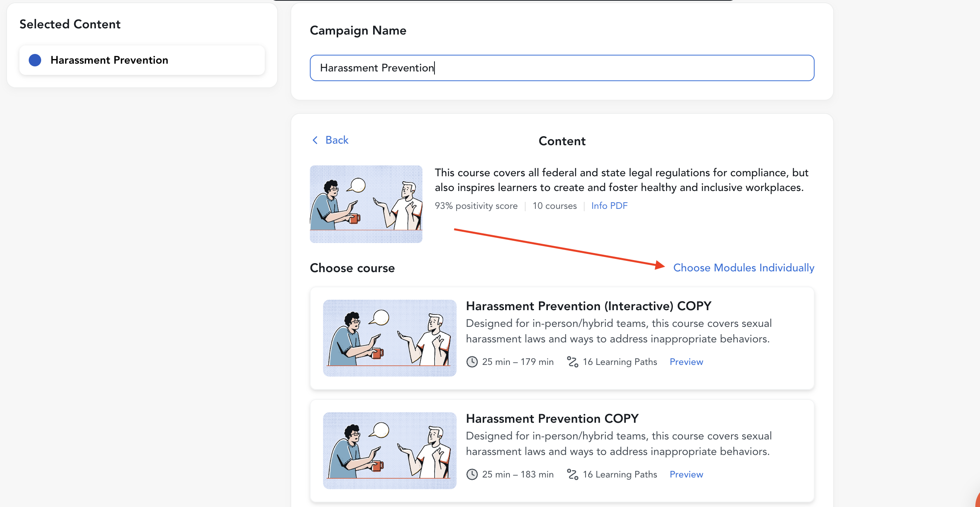This screenshot has width=980, height=507.
Task: Click the Back link
Action: point(337,140)
